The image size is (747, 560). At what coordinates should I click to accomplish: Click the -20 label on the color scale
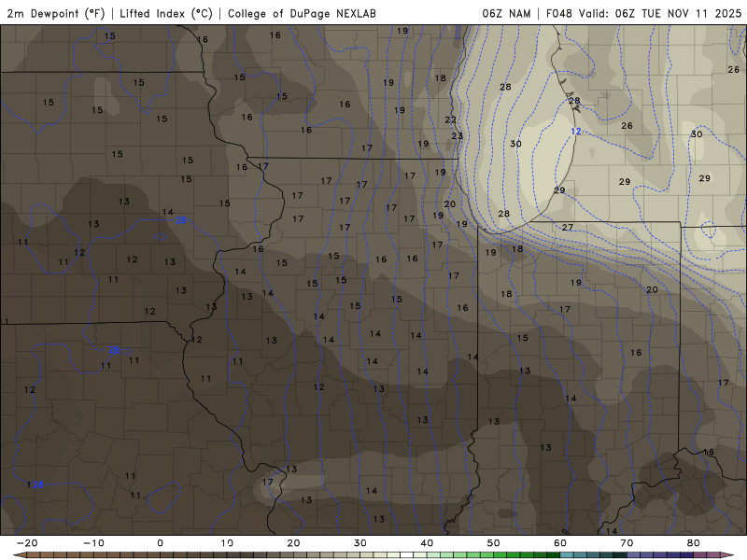27,543
